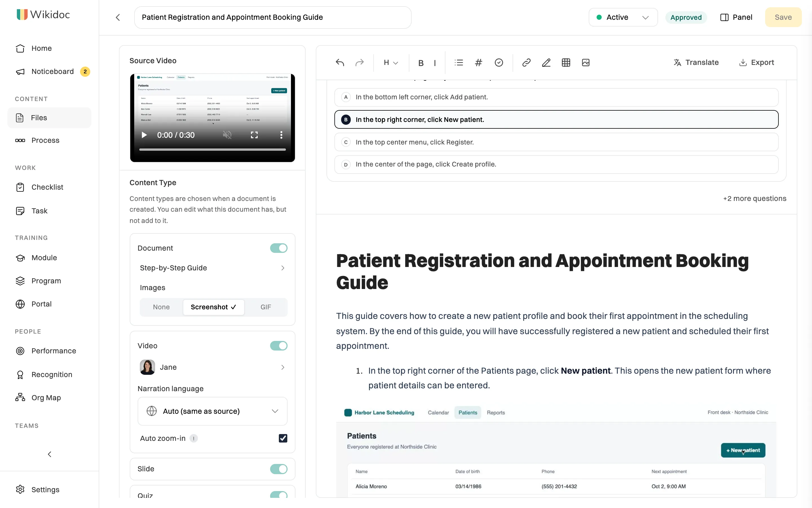The height and width of the screenshot is (508, 812).
Task: Open source video more options menu
Action: 281,135
